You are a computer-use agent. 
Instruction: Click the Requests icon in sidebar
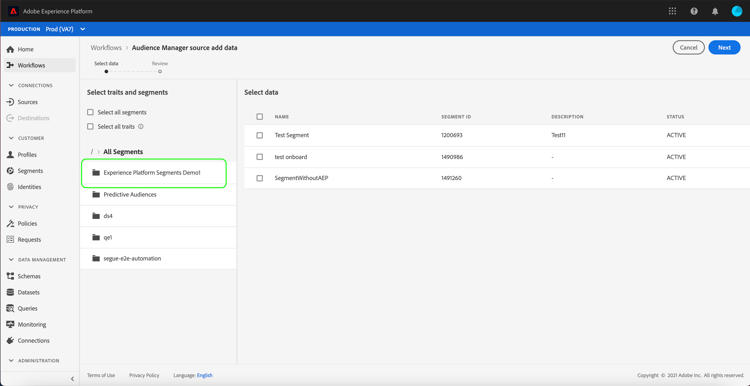click(x=10, y=240)
